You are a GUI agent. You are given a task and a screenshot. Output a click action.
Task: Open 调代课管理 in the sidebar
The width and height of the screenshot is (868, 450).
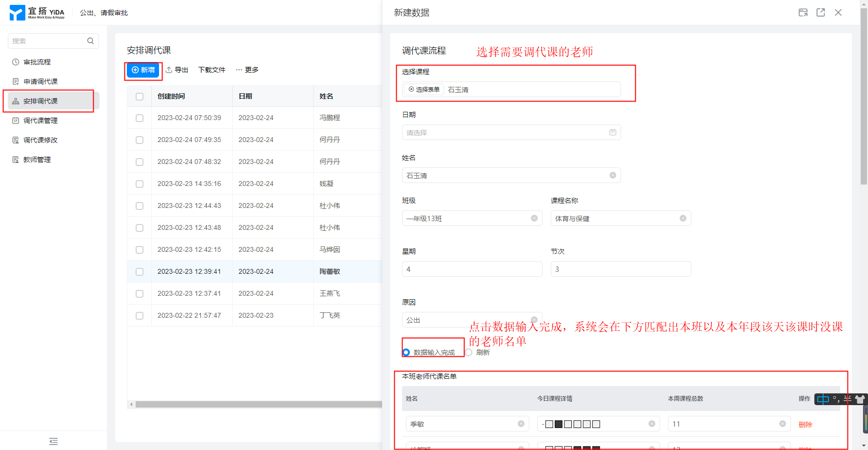tap(40, 121)
